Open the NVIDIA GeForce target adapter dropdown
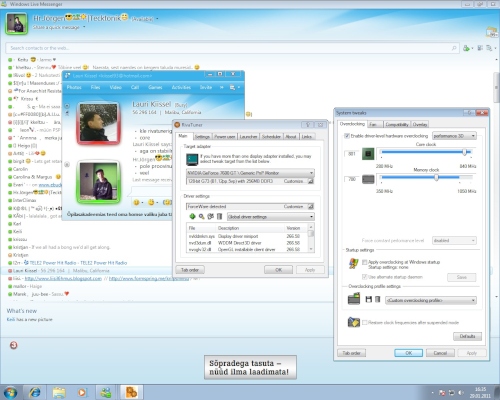 coord(250,173)
